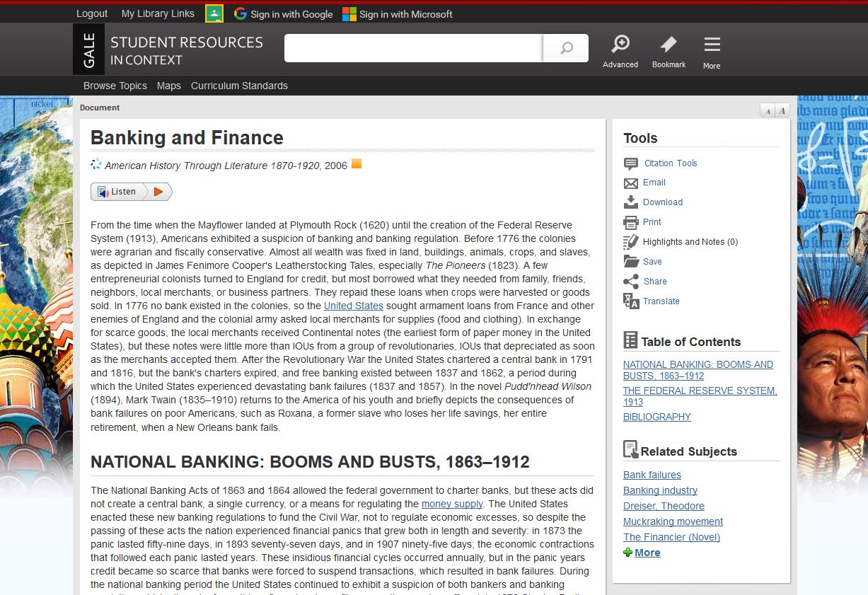
Task: Click the Logout link
Action: click(92, 13)
